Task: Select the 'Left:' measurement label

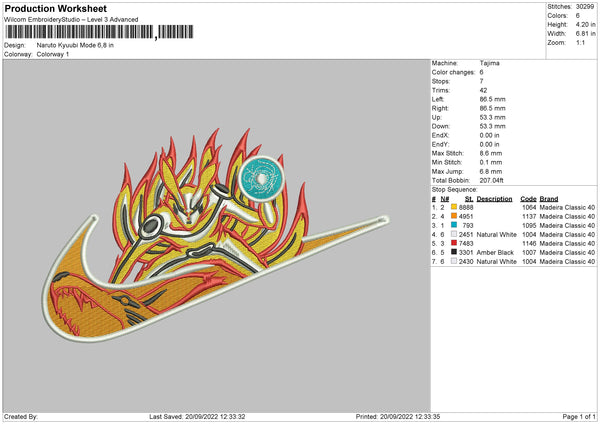Action: click(438, 99)
